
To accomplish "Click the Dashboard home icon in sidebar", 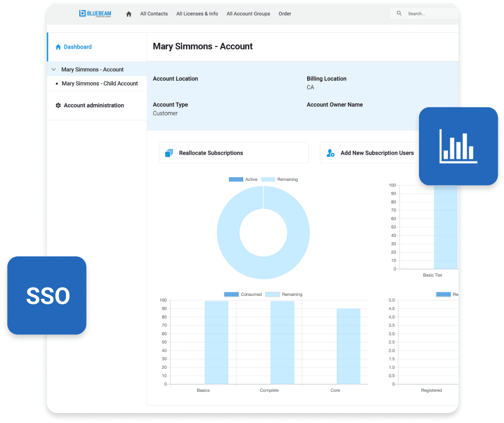I will click(58, 46).
